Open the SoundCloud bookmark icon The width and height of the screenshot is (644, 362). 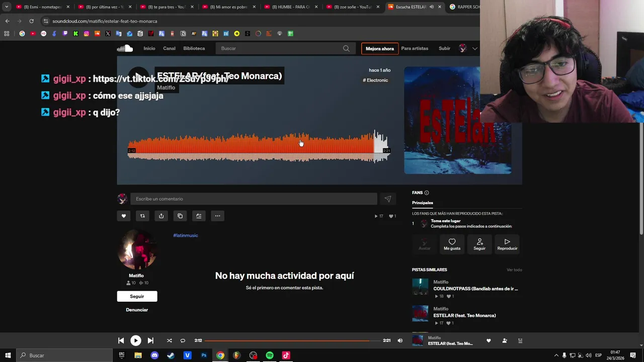97,34
